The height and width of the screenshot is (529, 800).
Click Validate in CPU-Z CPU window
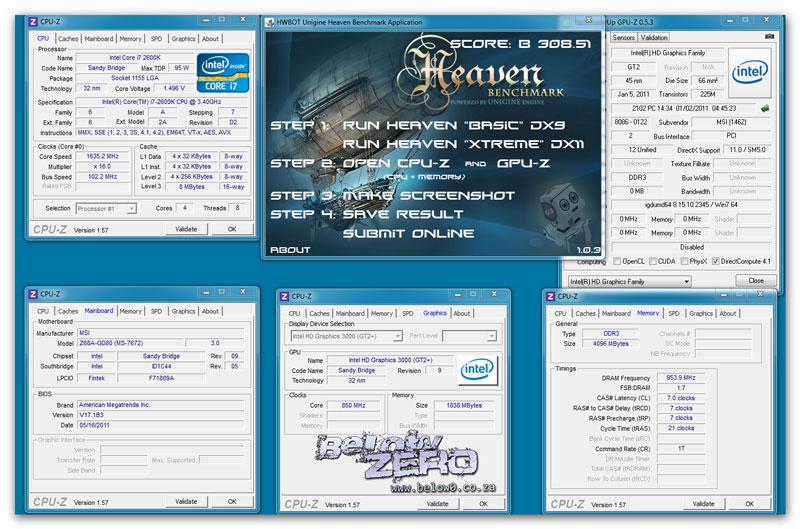pos(186,230)
